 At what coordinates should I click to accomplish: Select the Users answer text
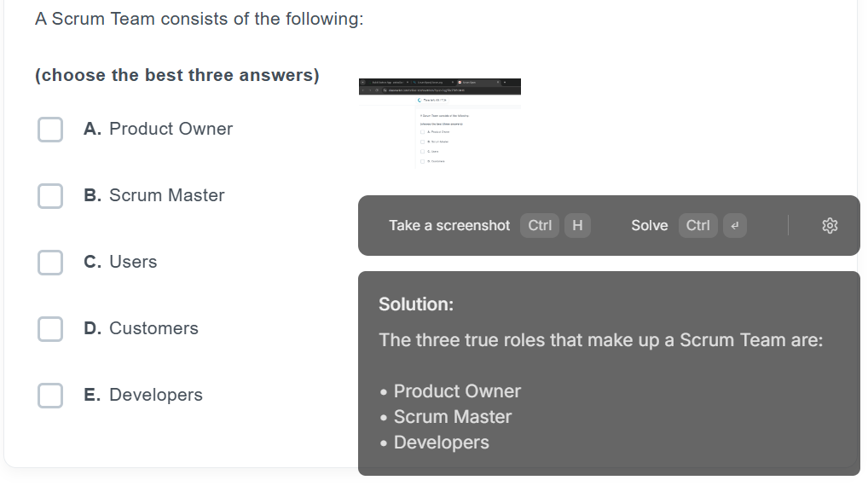133,262
